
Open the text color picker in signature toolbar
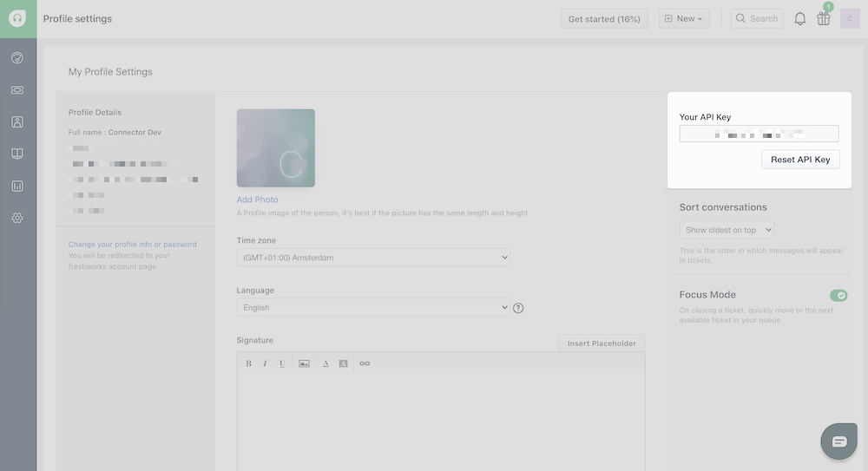click(x=325, y=363)
